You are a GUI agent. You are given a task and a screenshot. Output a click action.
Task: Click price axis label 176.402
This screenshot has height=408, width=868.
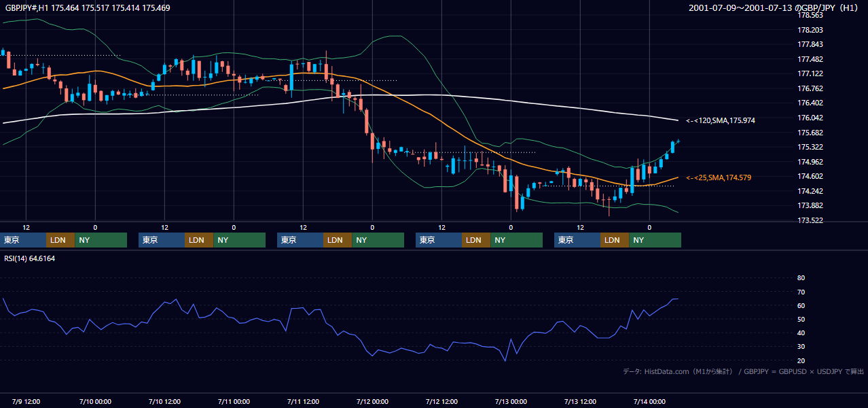[810, 103]
